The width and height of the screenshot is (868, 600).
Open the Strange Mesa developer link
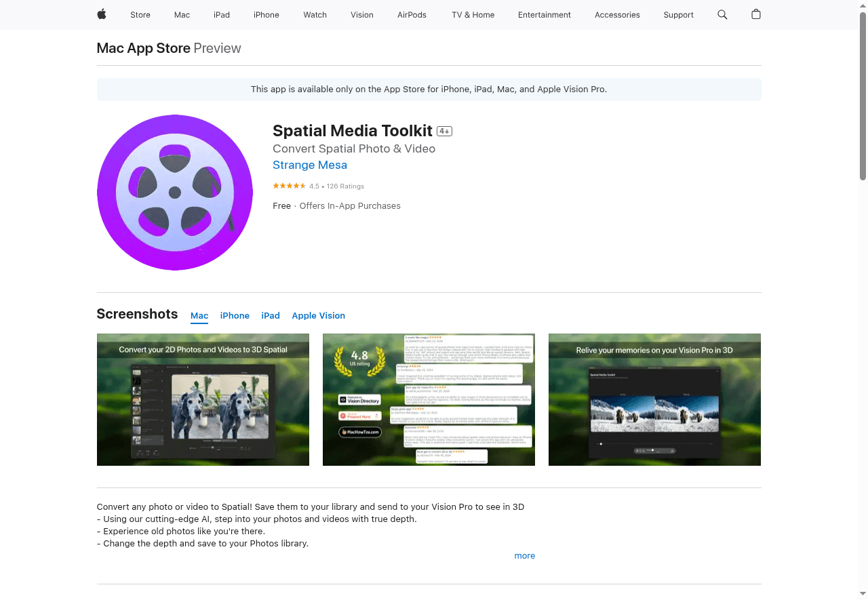(x=310, y=165)
